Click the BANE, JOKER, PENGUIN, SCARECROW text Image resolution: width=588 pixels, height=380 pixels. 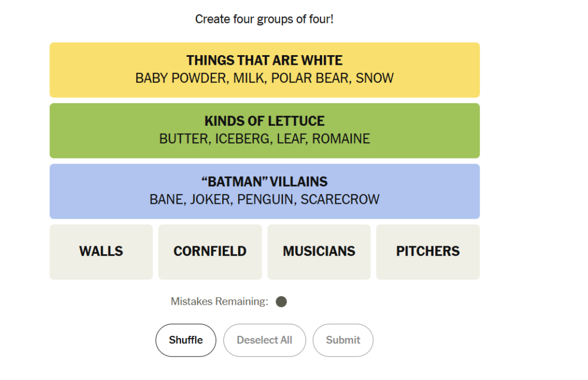tap(264, 199)
